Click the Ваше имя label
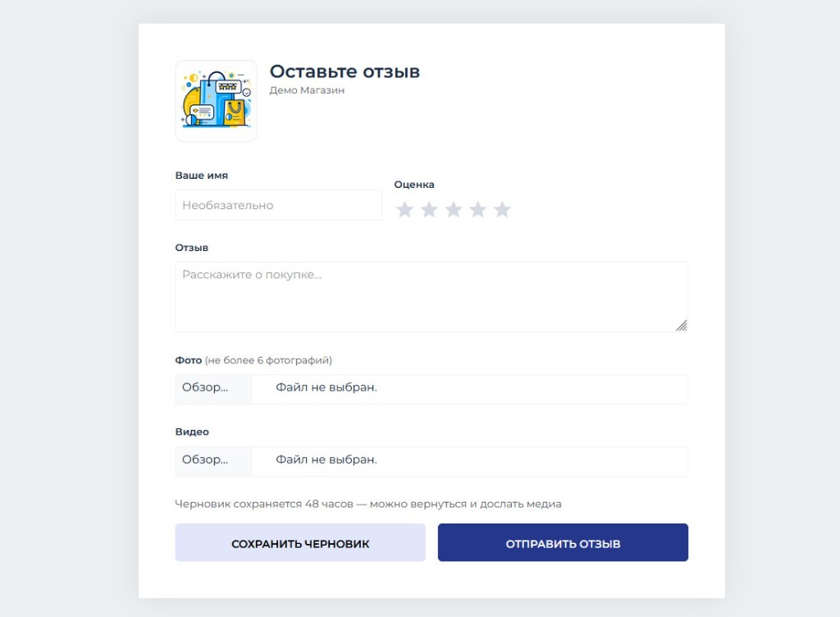Image resolution: width=840 pixels, height=617 pixels. coord(202,175)
